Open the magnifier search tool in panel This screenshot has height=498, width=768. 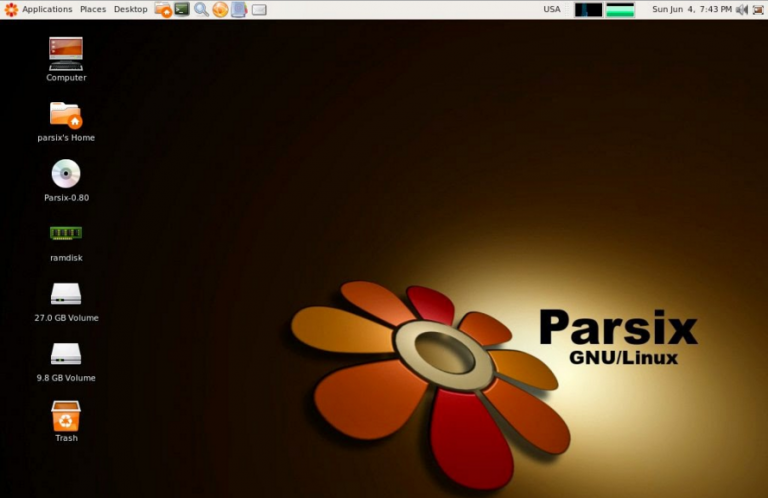click(x=201, y=9)
